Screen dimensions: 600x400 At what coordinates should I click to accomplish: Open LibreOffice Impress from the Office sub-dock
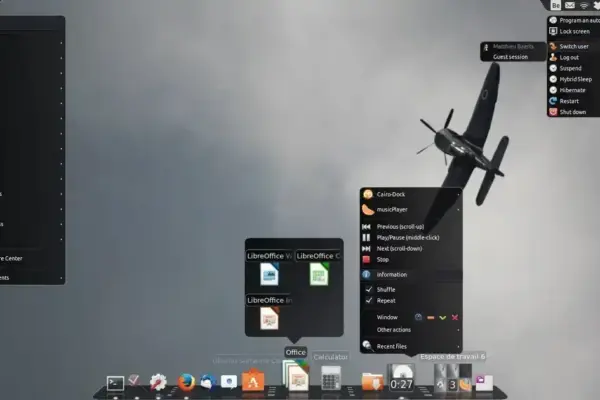[x=269, y=318]
